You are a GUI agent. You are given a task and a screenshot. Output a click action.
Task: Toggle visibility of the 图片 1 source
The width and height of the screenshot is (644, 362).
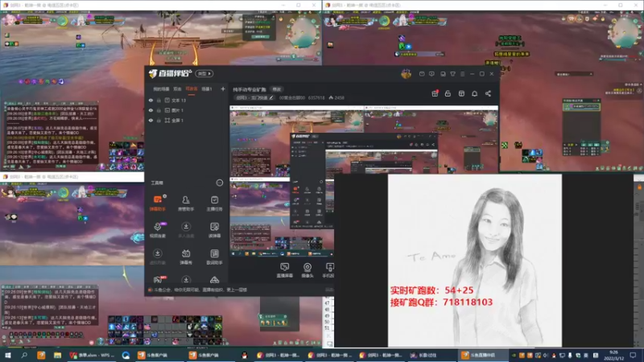click(x=151, y=110)
